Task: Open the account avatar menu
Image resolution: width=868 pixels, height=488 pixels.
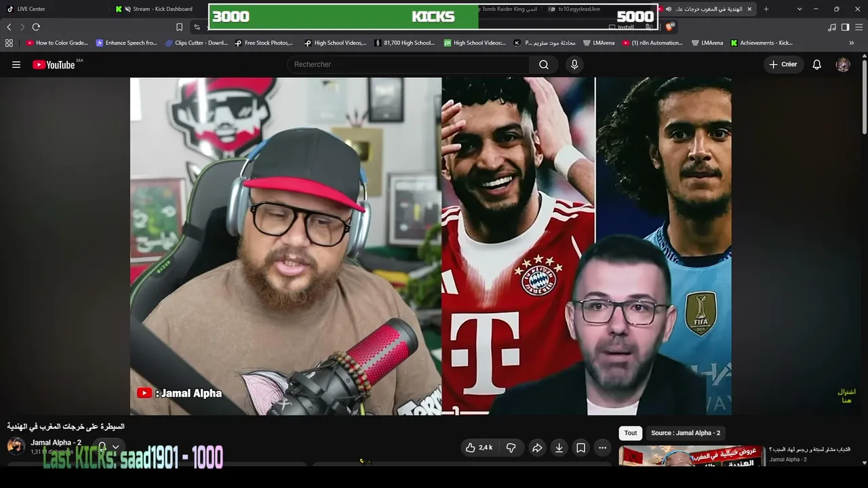Action: pyautogui.click(x=843, y=64)
